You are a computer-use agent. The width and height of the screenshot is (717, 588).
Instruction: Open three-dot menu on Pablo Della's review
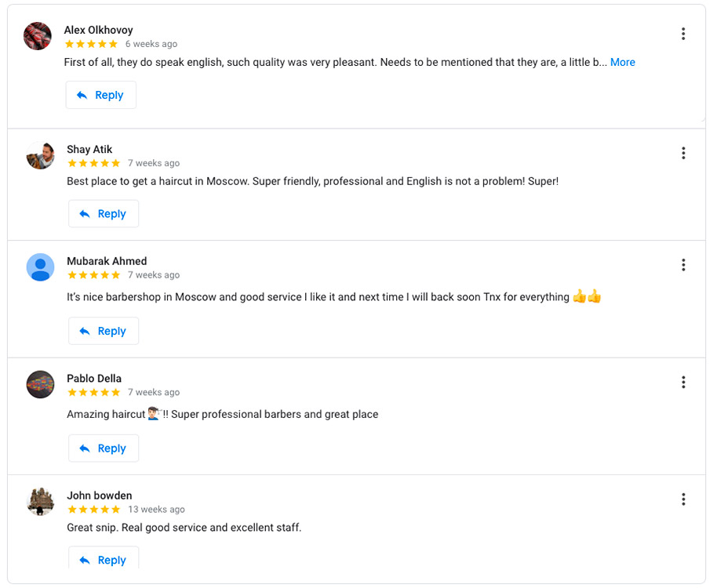[x=683, y=382]
